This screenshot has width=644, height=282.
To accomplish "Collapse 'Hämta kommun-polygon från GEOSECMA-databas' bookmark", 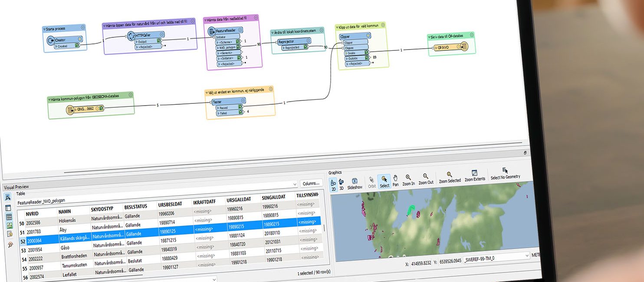I will click(x=49, y=100).
